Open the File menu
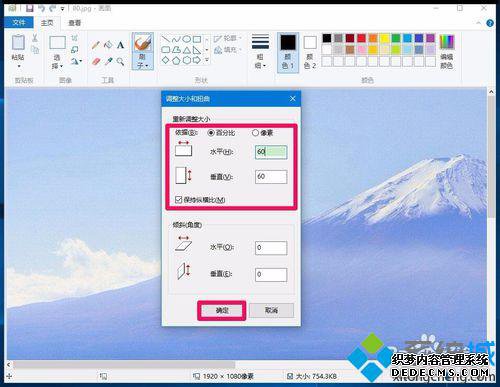The width and height of the screenshot is (500, 387). coord(19,22)
